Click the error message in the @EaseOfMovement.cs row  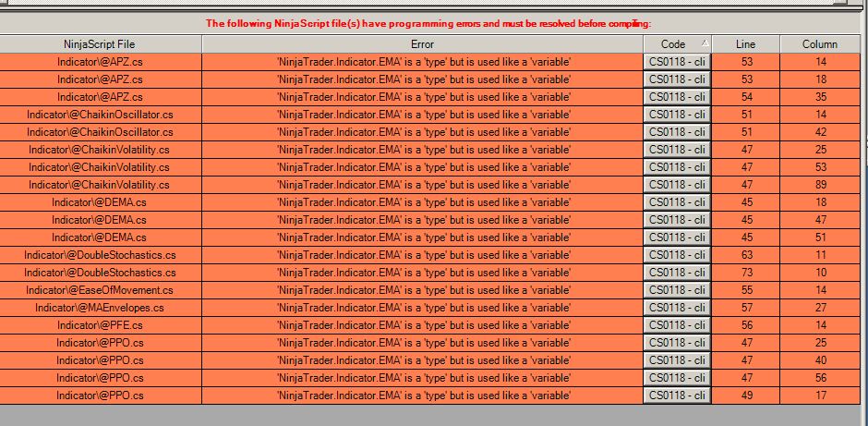tap(423, 290)
